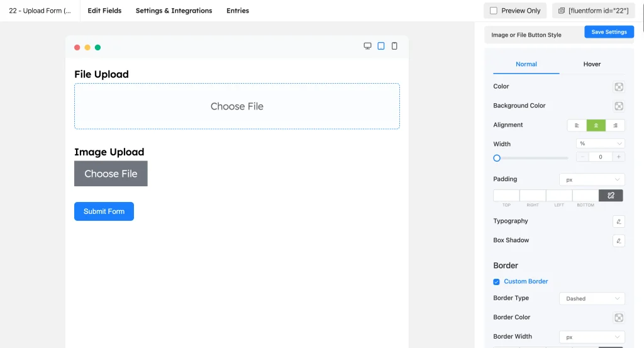
Task: Click the Custom Border label
Action: pyautogui.click(x=526, y=281)
